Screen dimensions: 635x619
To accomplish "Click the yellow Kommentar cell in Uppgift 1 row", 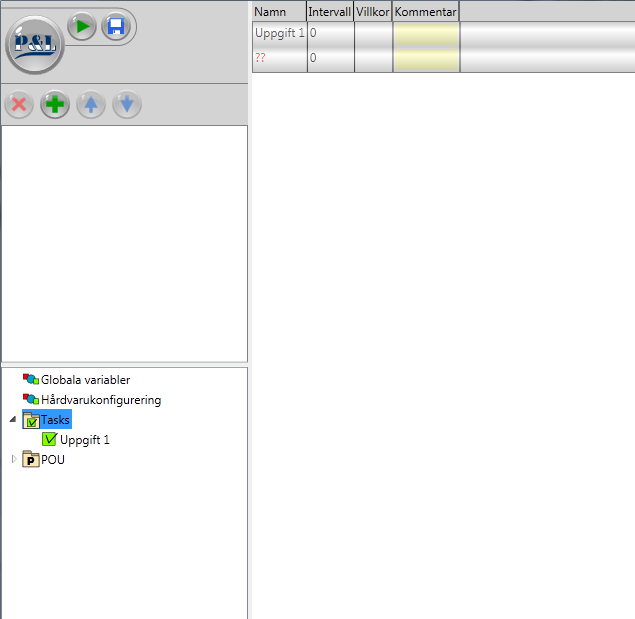I will (426, 33).
